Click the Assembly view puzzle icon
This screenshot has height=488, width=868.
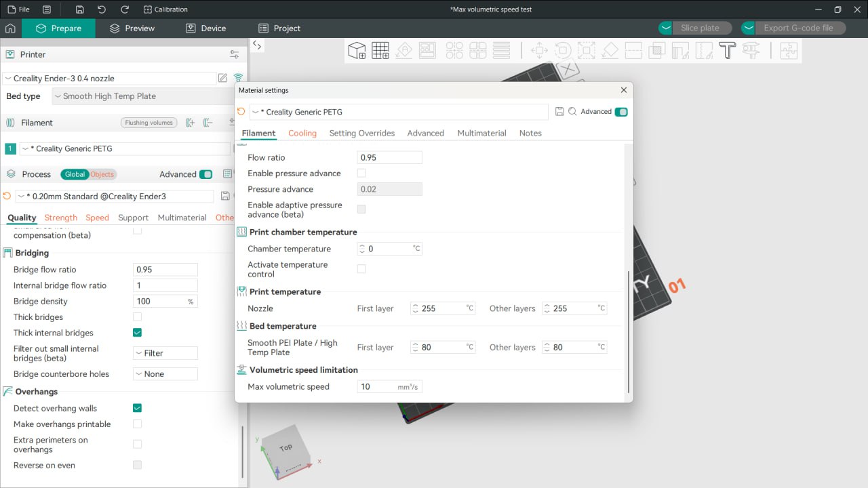(789, 51)
